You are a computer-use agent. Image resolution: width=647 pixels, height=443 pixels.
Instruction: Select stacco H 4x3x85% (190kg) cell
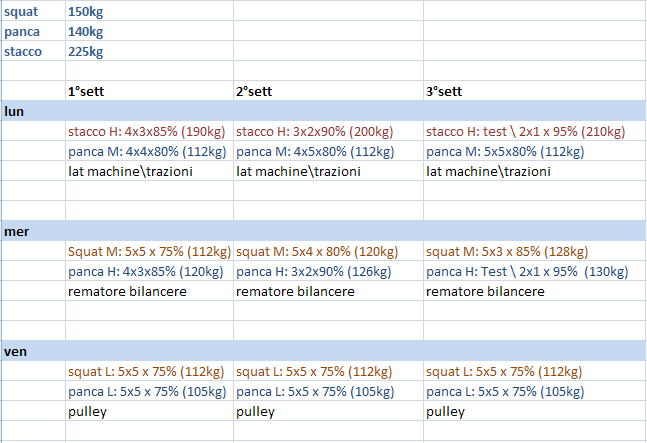(x=148, y=131)
